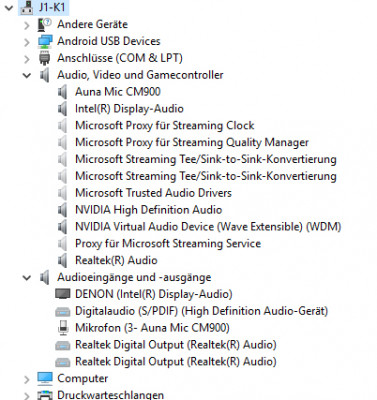The height and width of the screenshot is (400, 377).
Task: Select DENON (Intel(R) Display-Audio) entry
Action: click(154, 294)
